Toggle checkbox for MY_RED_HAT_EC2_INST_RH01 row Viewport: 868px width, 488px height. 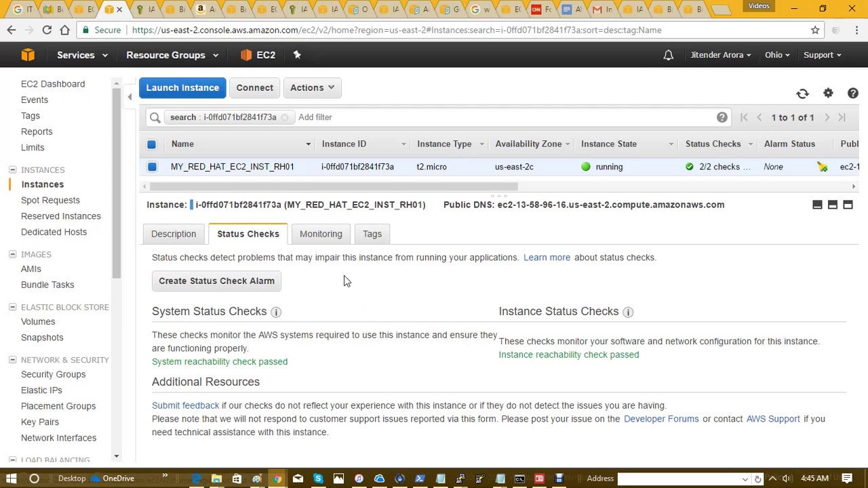(152, 167)
